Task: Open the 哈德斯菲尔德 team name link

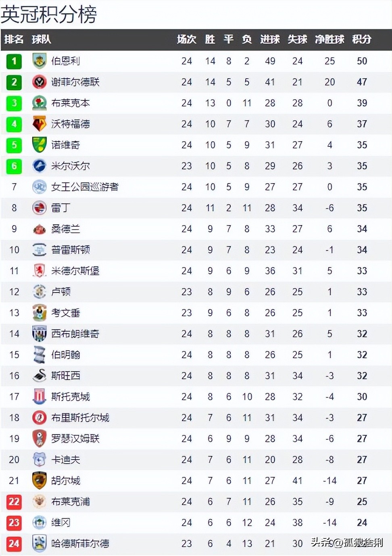Action: pyautogui.click(x=80, y=543)
